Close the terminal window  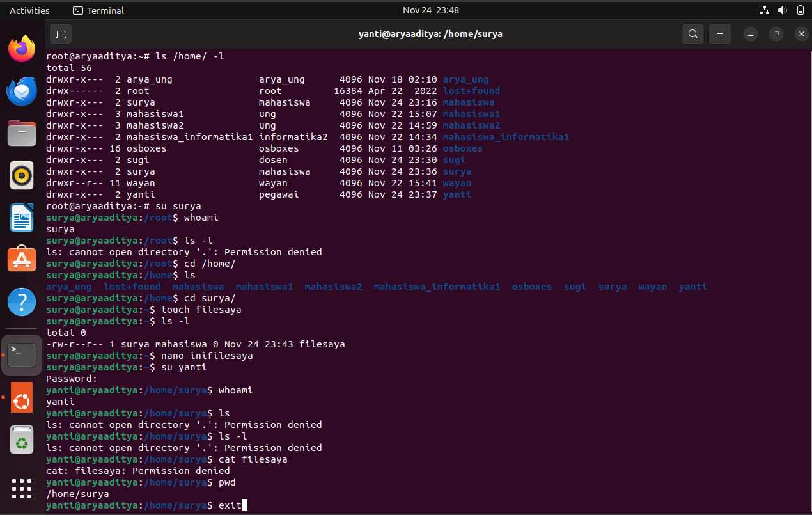[800, 34]
